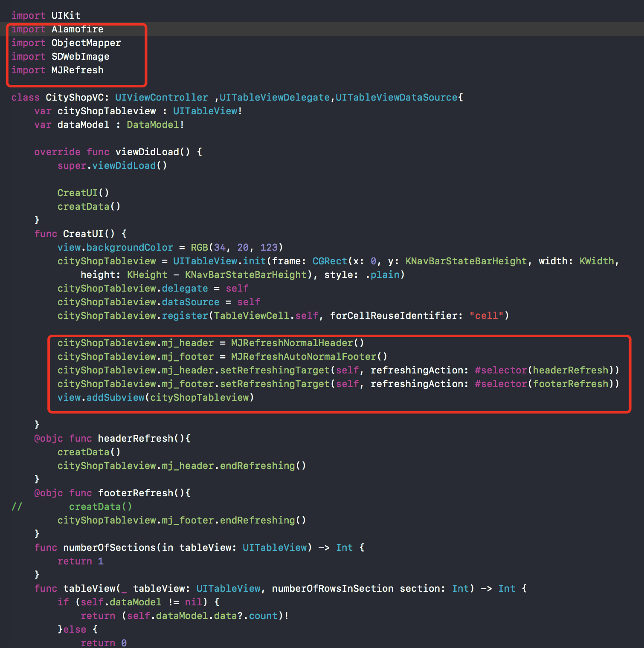The image size is (644, 648).
Task: Click 'UITableViewDataSource' protocol name
Action: pyautogui.click(x=397, y=98)
